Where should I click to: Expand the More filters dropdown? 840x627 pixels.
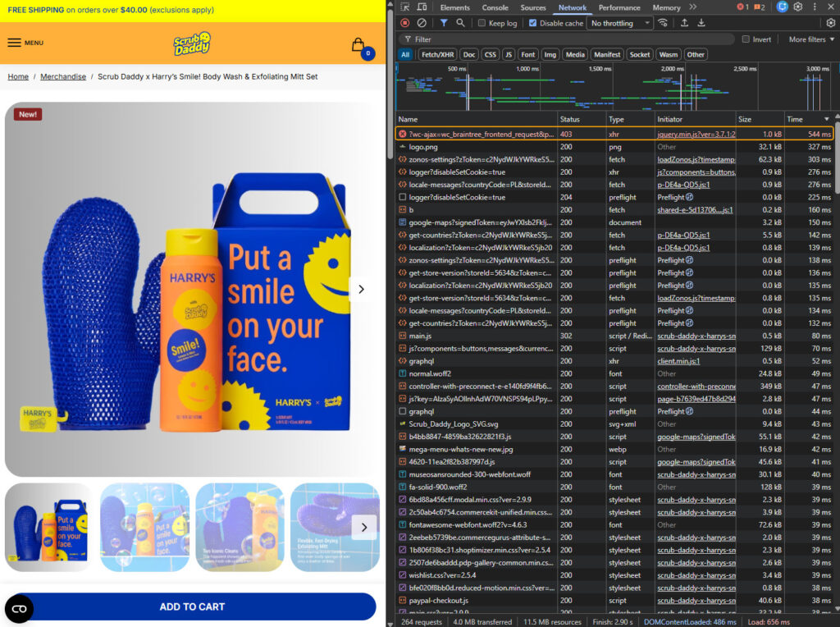pos(811,39)
